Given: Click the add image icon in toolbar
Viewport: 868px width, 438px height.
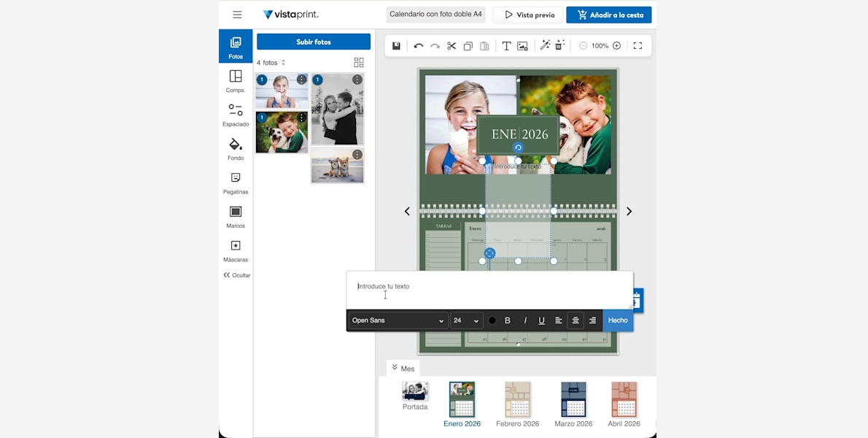Looking at the screenshot, I should click(x=522, y=46).
